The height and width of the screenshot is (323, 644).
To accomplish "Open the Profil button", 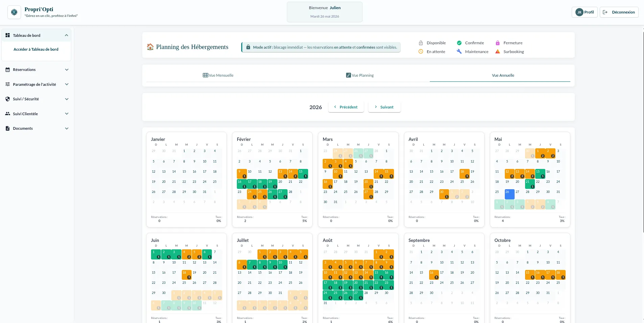I will [x=585, y=12].
